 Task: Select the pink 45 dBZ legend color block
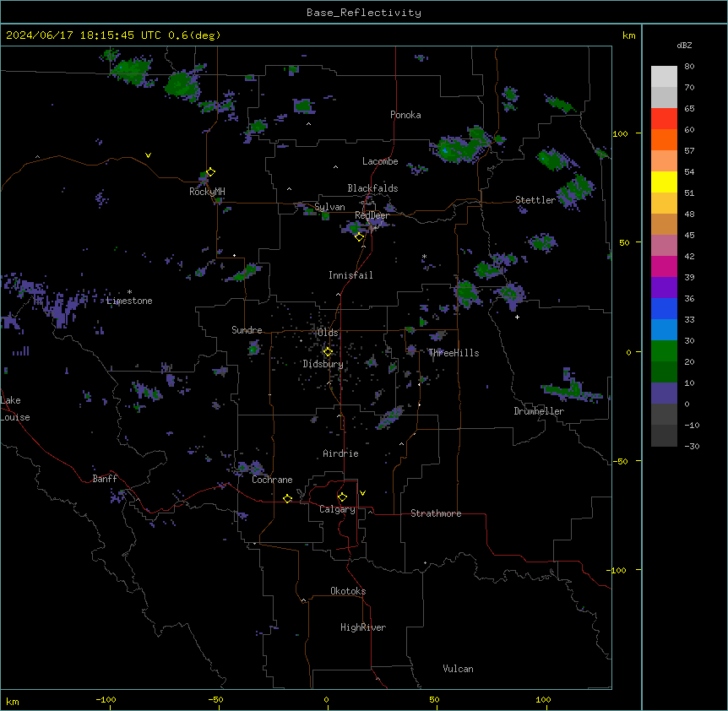coord(664,246)
